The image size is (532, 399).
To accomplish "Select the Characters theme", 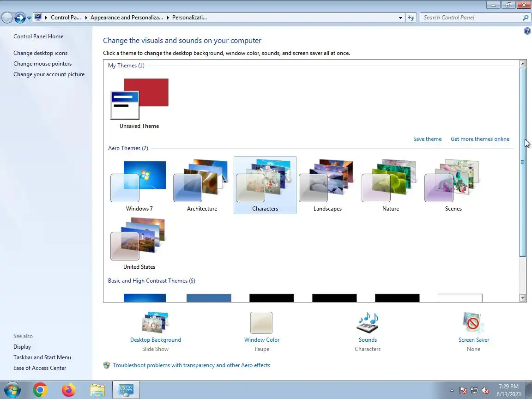I will tap(265, 185).
